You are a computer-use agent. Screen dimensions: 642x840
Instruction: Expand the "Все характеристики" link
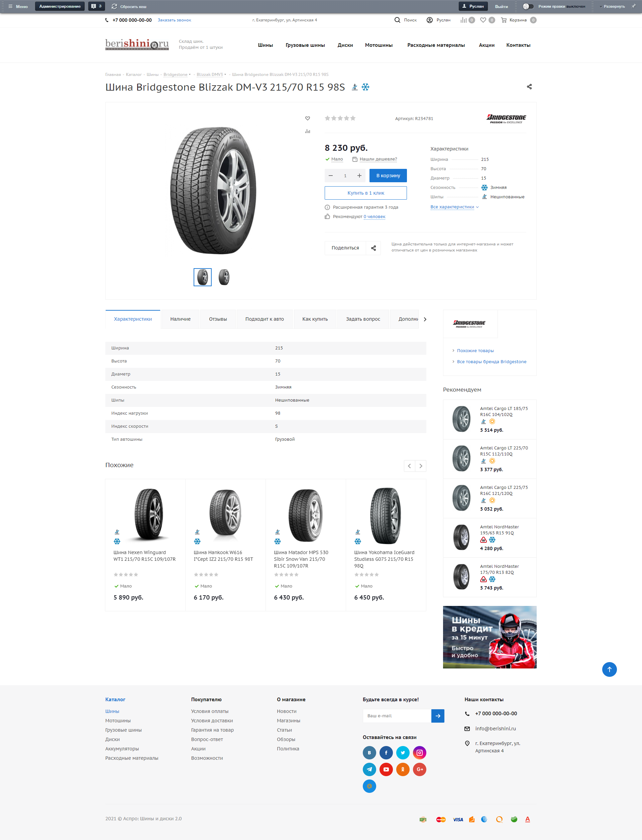(x=454, y=207)
